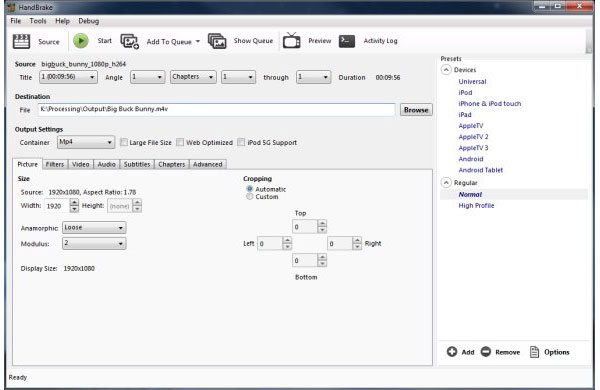The image size is (600, 390).
Task: Click the Browse button
Action: (416, 110)
